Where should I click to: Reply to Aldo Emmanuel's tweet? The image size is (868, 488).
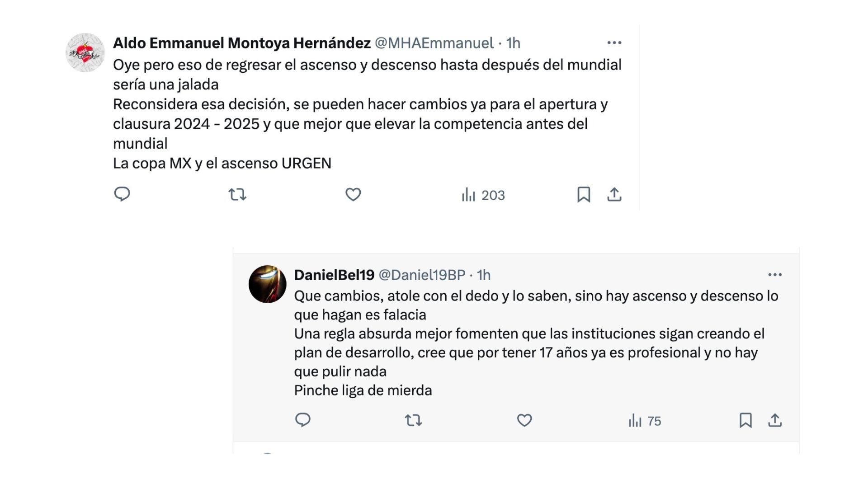click(x=121, y=195)
